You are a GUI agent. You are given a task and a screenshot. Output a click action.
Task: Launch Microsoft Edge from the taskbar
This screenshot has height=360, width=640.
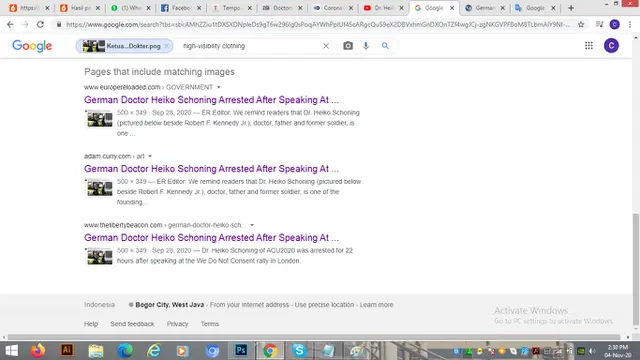(x=125, y=351)
